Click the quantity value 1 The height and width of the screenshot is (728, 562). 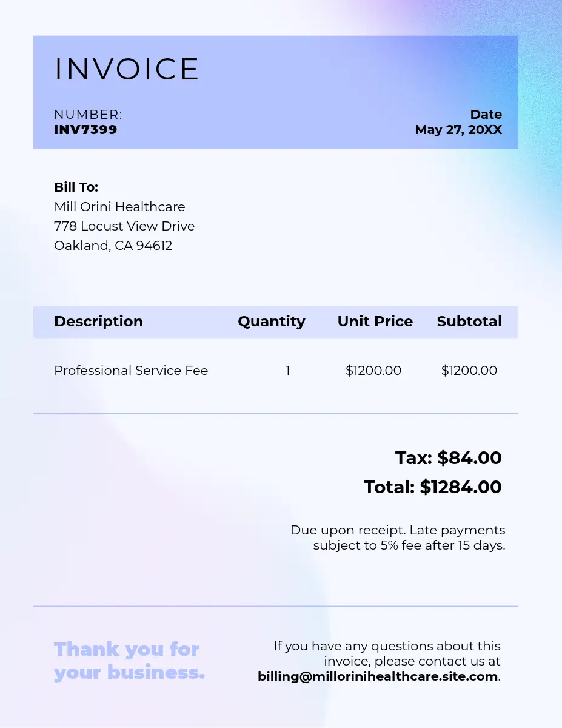pos(287,371)
